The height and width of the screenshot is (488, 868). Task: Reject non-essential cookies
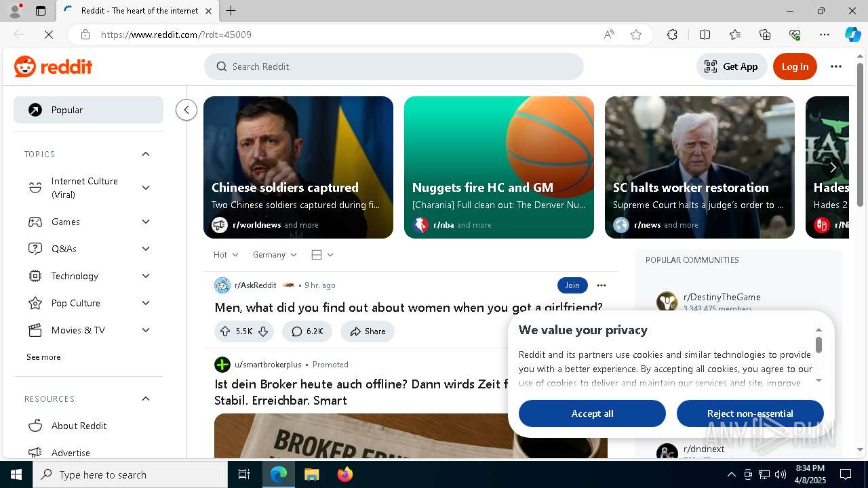[x=750, y=413]
